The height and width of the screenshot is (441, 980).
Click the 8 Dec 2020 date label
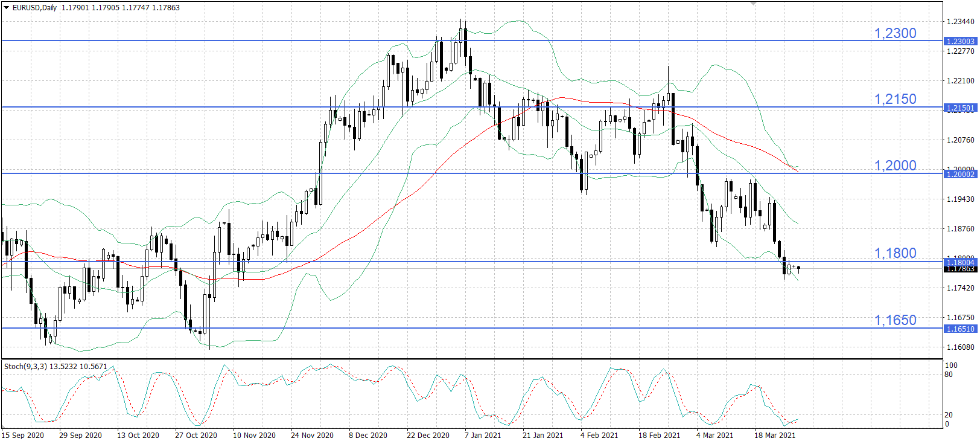(x=368, y=435)
